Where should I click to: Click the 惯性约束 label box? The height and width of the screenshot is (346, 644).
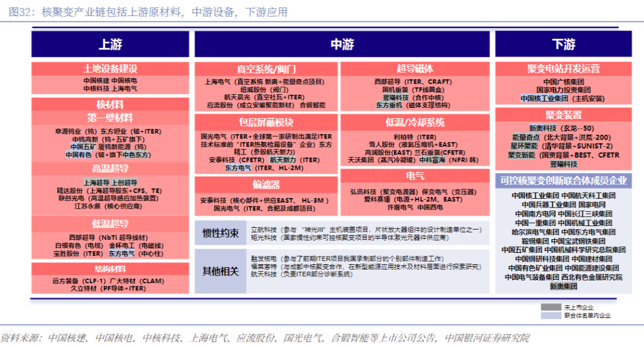[220, 233]
